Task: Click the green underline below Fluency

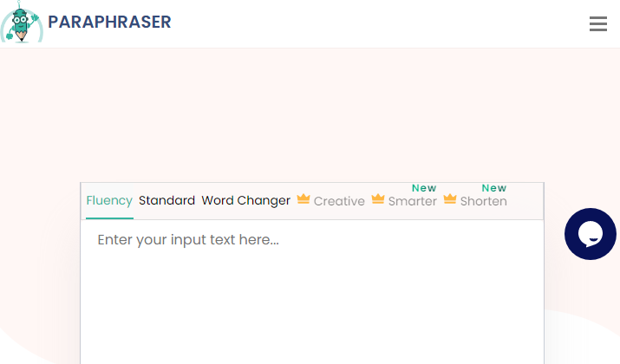Action: tap(109, 218)
